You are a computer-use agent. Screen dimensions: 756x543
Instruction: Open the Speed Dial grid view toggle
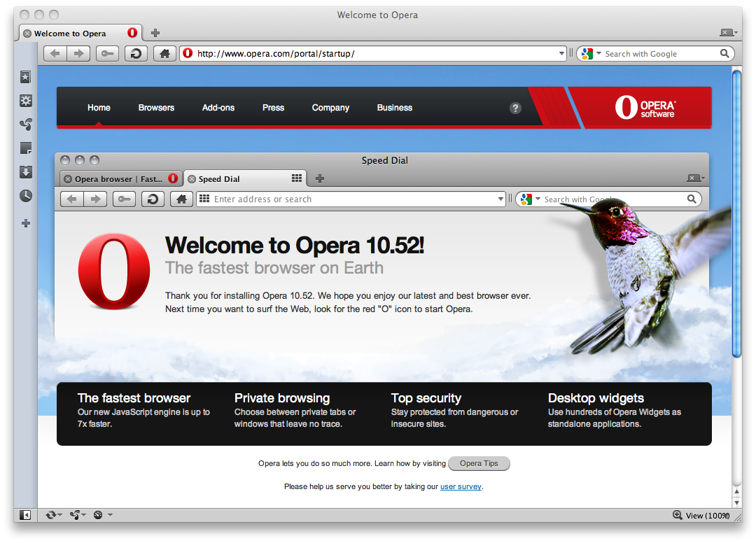pyautogui.click(x=296, y=178)
